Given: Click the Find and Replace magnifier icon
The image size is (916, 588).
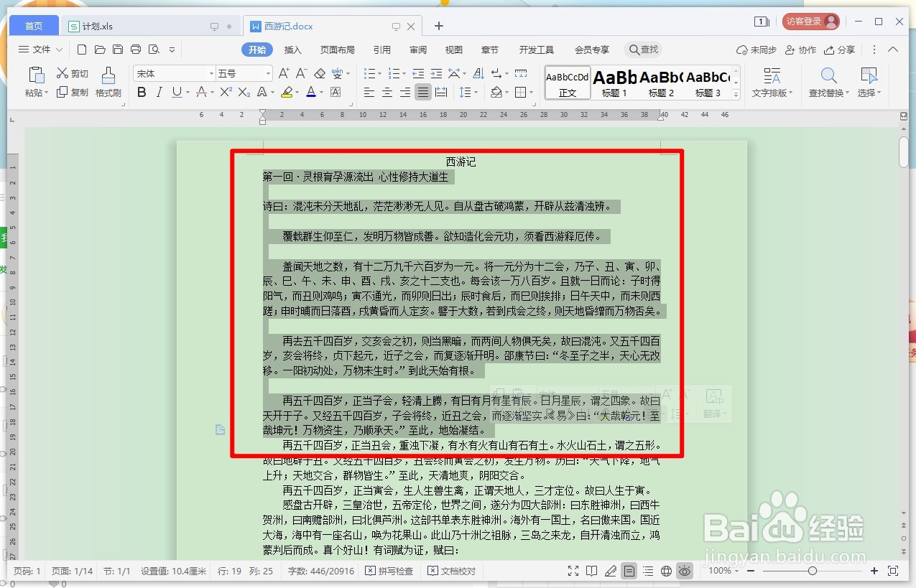Looking at the screenshot, I should point(828,75).
